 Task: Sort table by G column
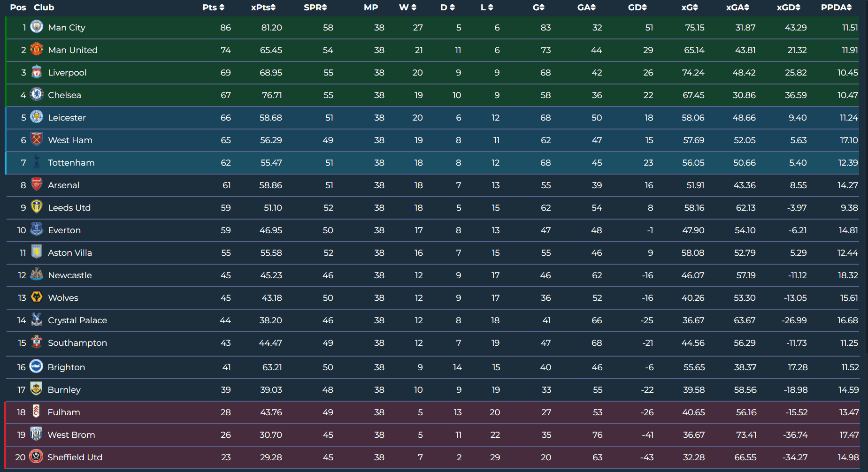pos(539,8)
